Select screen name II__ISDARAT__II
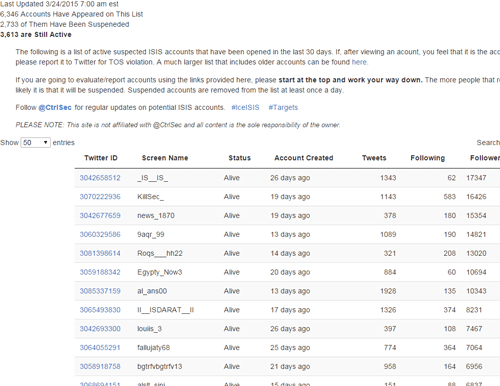This screenshot has width=500, height=386. coord(165,310)
